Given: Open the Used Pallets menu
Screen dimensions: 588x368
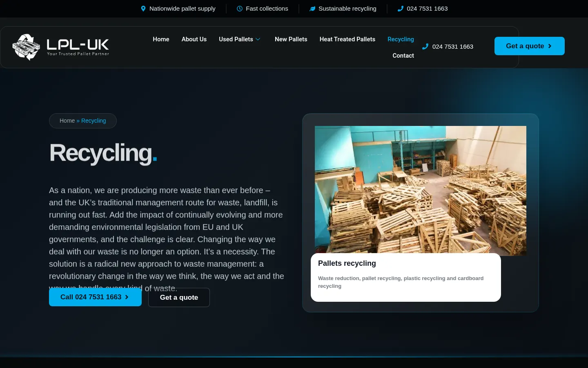Looking at the screenshot, I should point(236,39).
